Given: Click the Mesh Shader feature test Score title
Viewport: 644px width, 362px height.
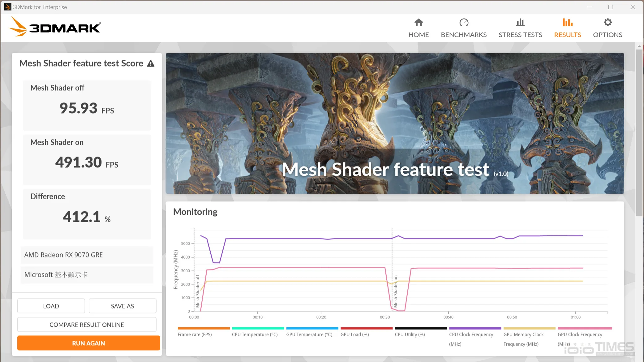Looking at the screenshot, I should coord(81,63).
